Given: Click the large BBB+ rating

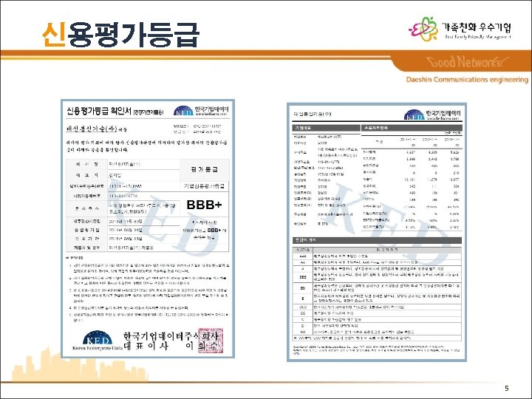Looking at the screenshot, I should click(204, 205).
